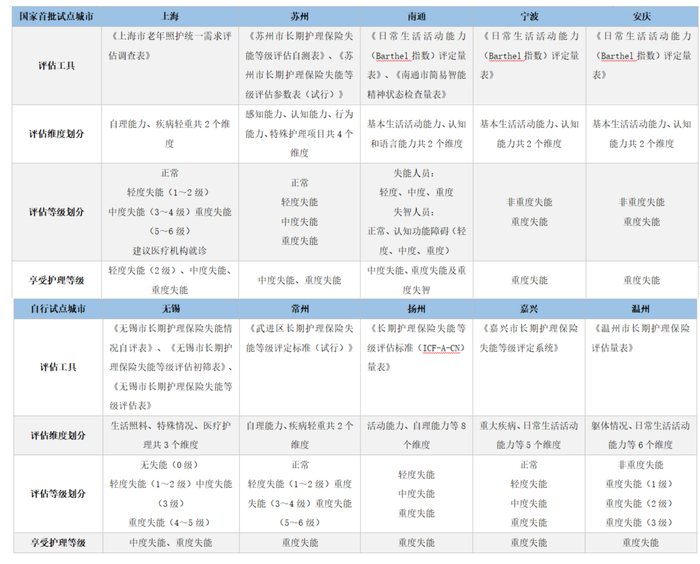Click 温州's 享受护理等级 重度失能 cell
The height and width of the screenshot is (564, 700).
click(x=641, y=543)
